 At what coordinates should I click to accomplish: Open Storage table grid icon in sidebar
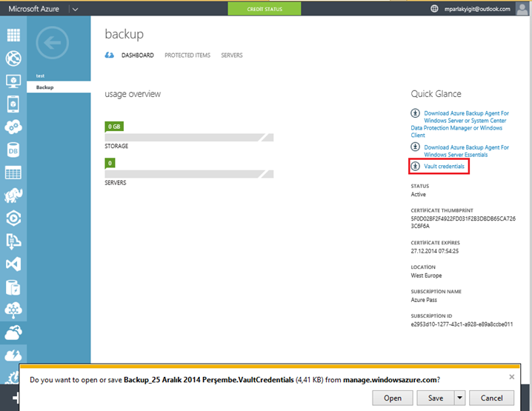(x=13, y=173)
